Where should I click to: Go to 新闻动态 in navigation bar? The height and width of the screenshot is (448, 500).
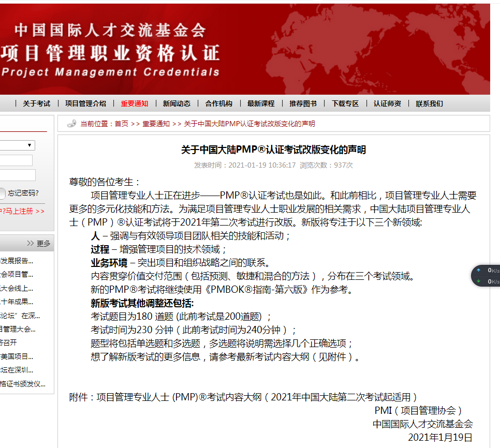click(x=177, y=103)
